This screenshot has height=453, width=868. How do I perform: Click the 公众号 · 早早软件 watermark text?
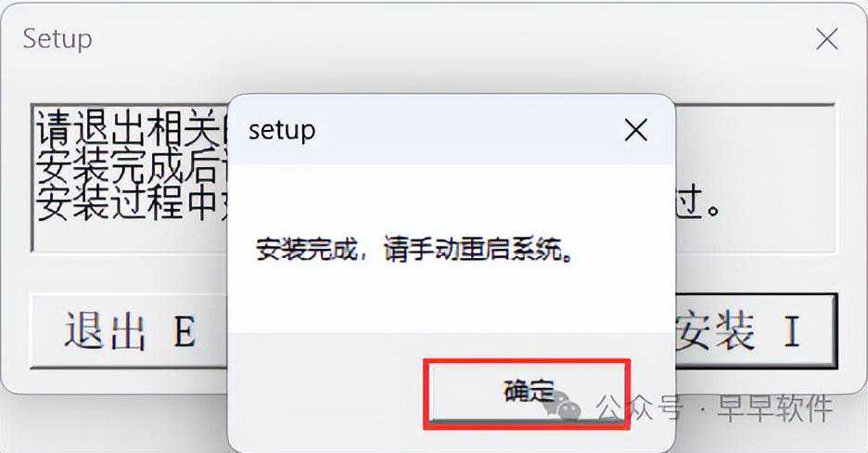click(714, 408)
